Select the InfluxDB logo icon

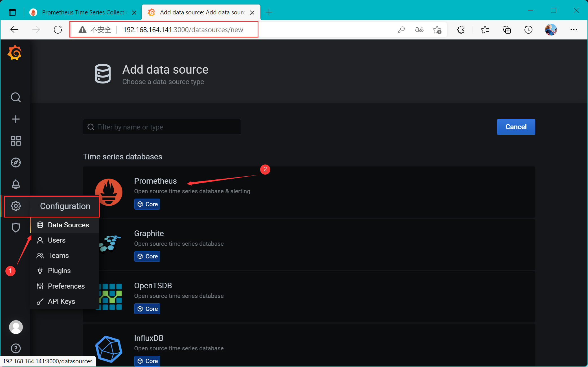coord(109,349)
